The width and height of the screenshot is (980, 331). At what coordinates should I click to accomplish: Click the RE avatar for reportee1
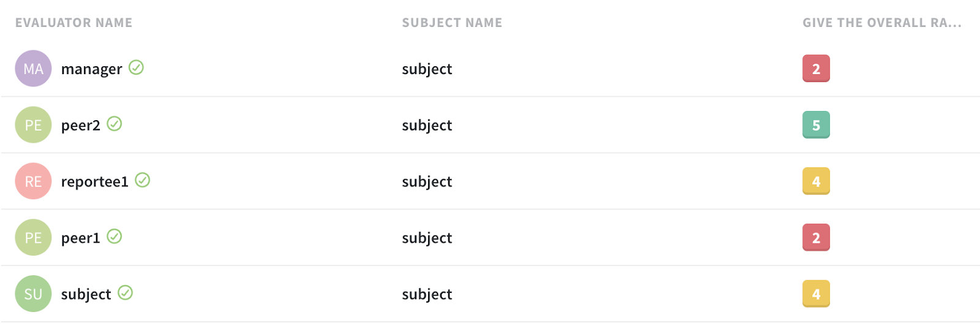(x=33, y=181)
